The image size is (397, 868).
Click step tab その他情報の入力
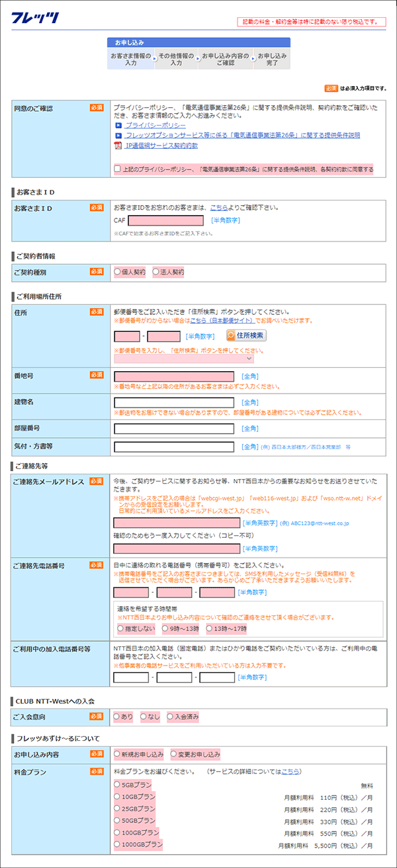[x=177, y=60]
